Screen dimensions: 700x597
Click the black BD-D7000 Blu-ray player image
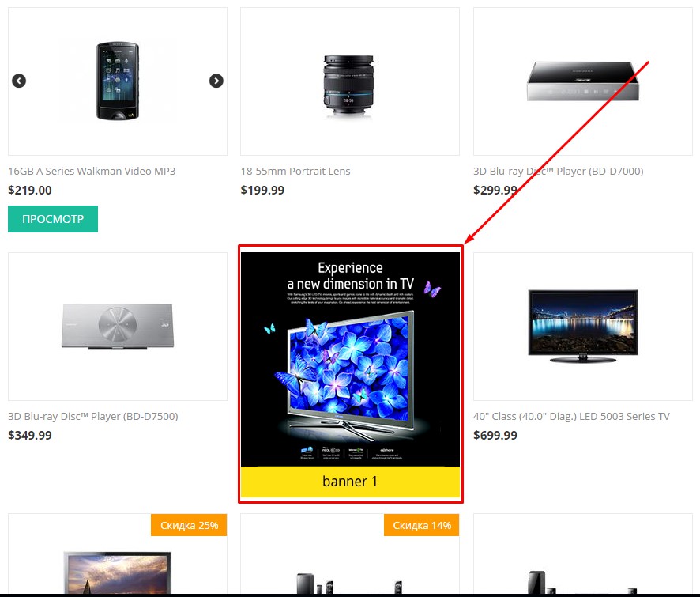point(582,81)
